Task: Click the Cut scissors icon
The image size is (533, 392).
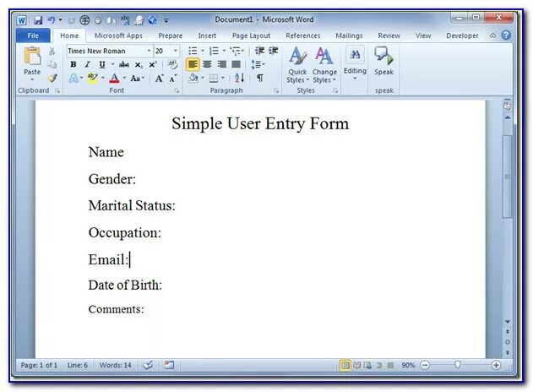Action: tap(52, 51)
